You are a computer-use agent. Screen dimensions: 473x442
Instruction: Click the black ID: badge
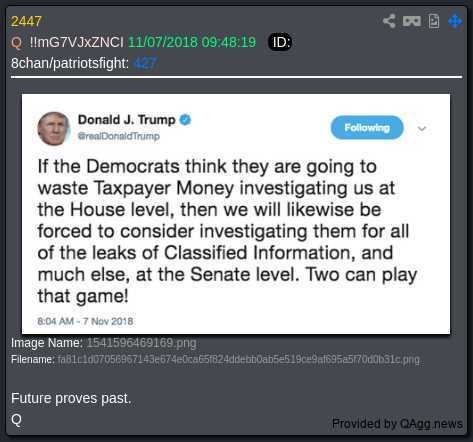[280, 42]
